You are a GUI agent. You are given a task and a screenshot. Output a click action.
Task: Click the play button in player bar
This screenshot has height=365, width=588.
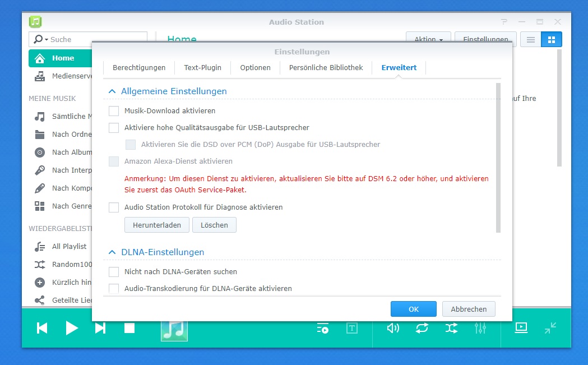point(72,328)
